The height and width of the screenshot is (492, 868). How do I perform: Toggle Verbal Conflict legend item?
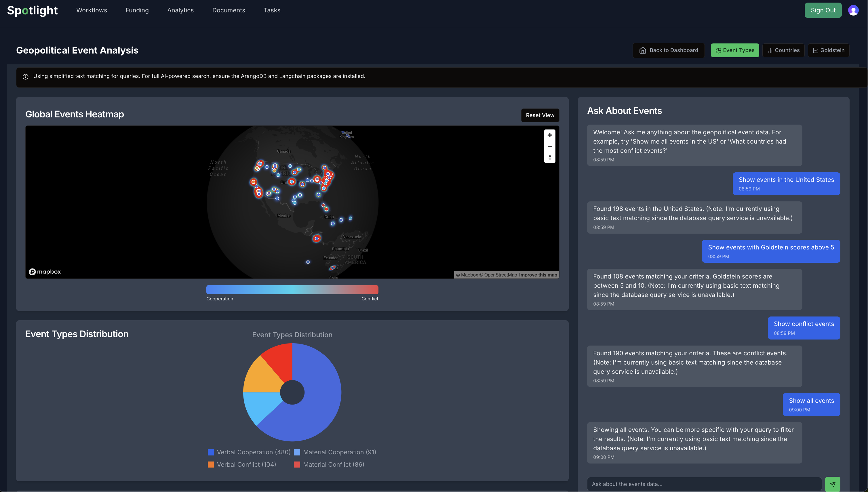point(242,465)
